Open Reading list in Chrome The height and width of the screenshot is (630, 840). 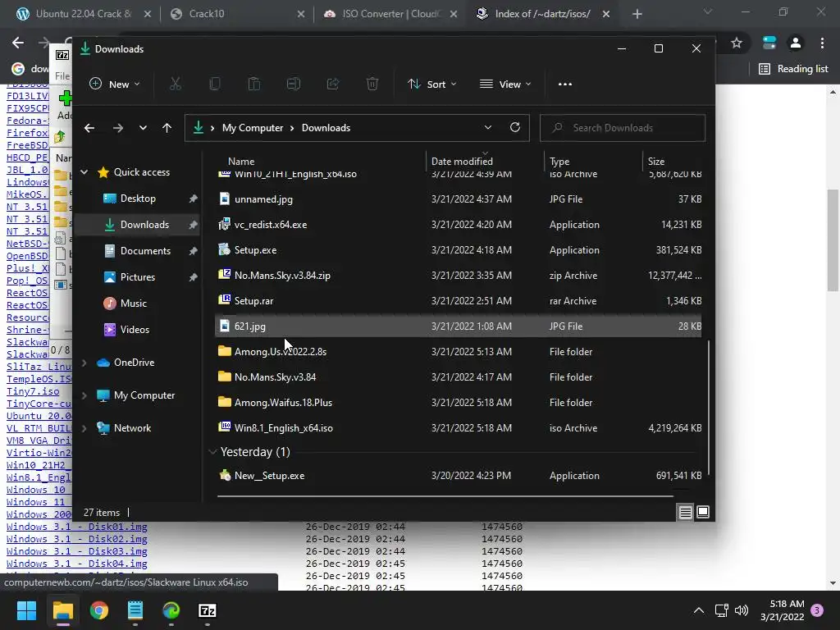[793, 69]
